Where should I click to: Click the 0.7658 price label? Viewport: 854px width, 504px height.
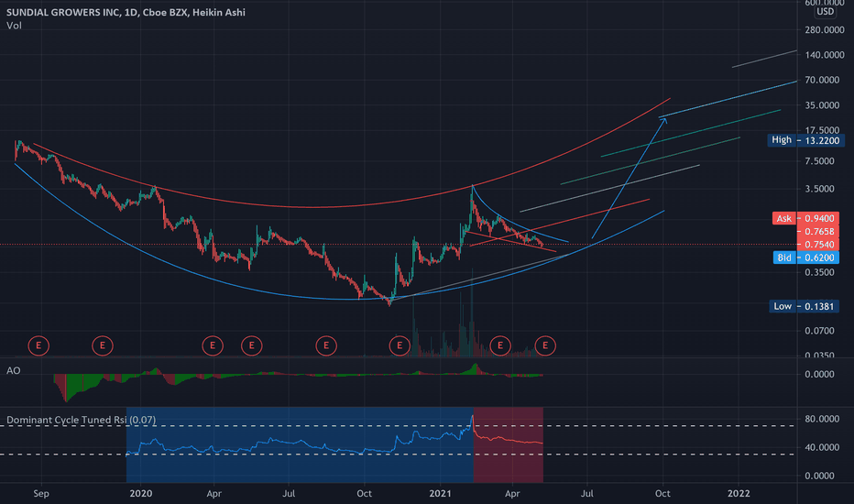pyautogui.click(x=818, y=232)
